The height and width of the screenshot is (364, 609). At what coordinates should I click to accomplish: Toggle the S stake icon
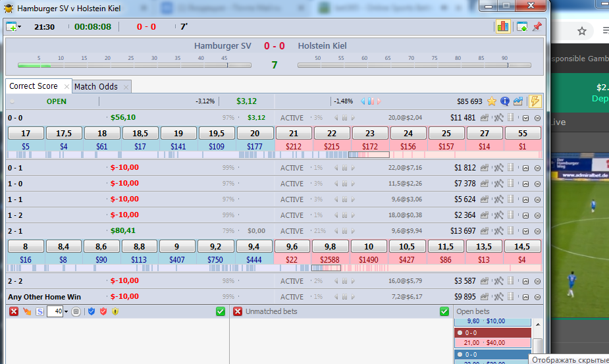(x=40, y=311)
